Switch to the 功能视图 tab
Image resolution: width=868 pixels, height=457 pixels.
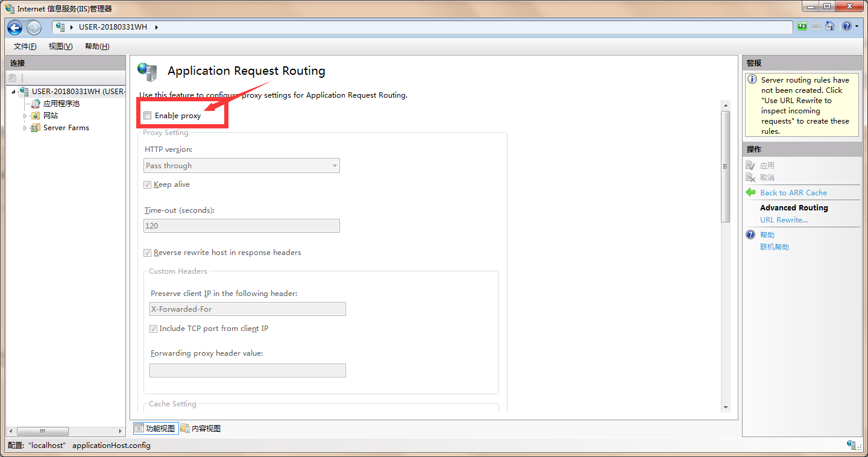click(156, 428)
